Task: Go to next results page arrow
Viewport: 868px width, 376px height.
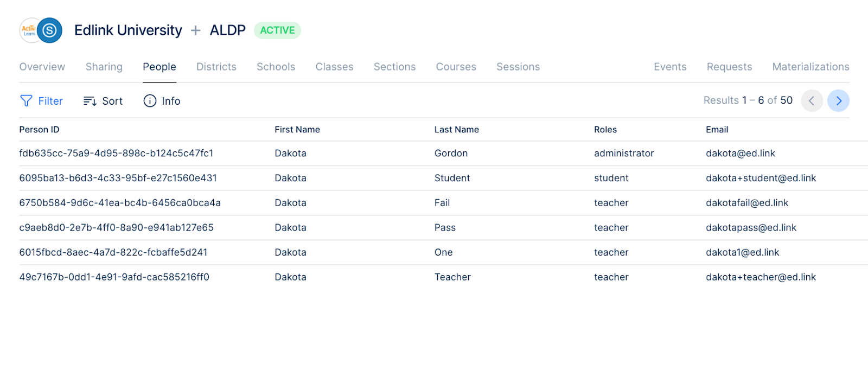Action: (838, 101)
